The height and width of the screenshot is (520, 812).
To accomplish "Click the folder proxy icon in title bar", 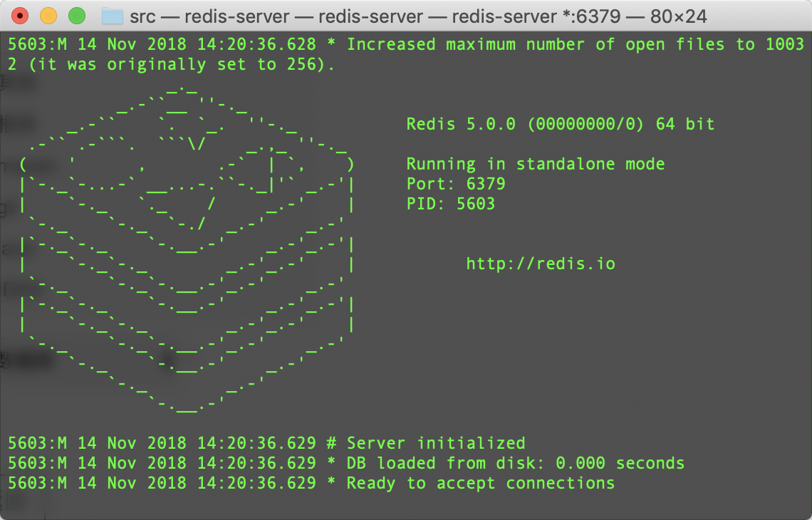I will [x=113, y=16].
